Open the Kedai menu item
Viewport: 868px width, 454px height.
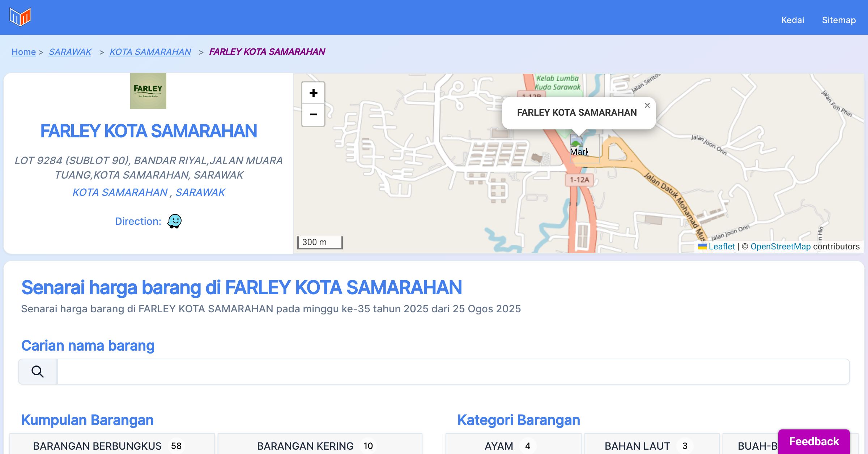[792, 20]
